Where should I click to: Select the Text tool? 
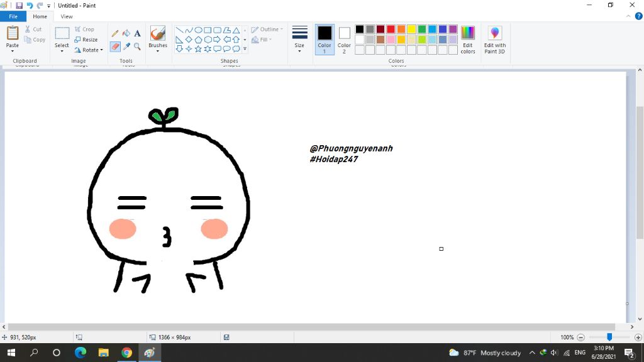coord(138,33)
